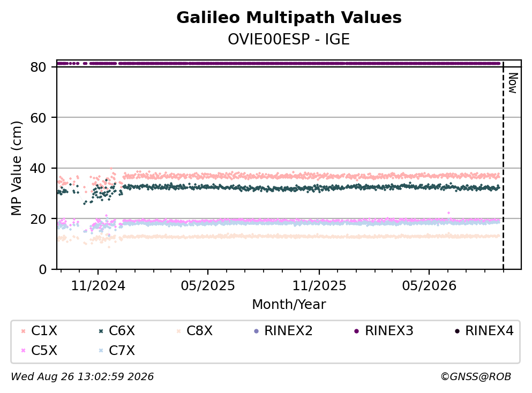Click the RINEX3 purple legend dot
This screenshot has width=532, height=393.
[x=356, y=331]
